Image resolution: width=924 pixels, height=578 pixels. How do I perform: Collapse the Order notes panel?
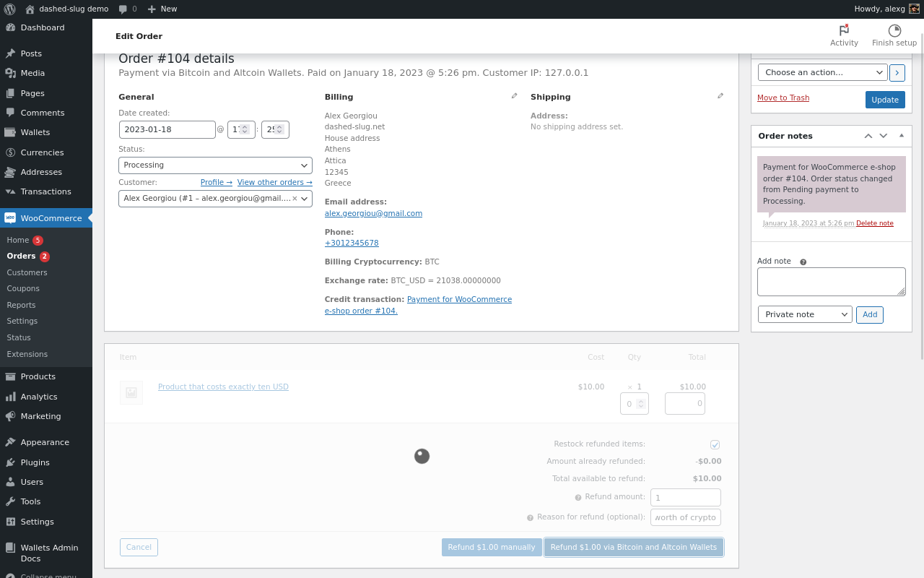coord(901,136)
